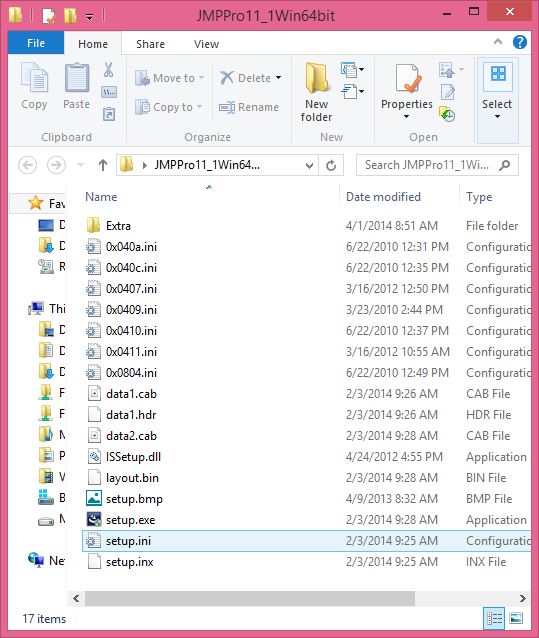Sort by the Name column header

coord(101,197)
